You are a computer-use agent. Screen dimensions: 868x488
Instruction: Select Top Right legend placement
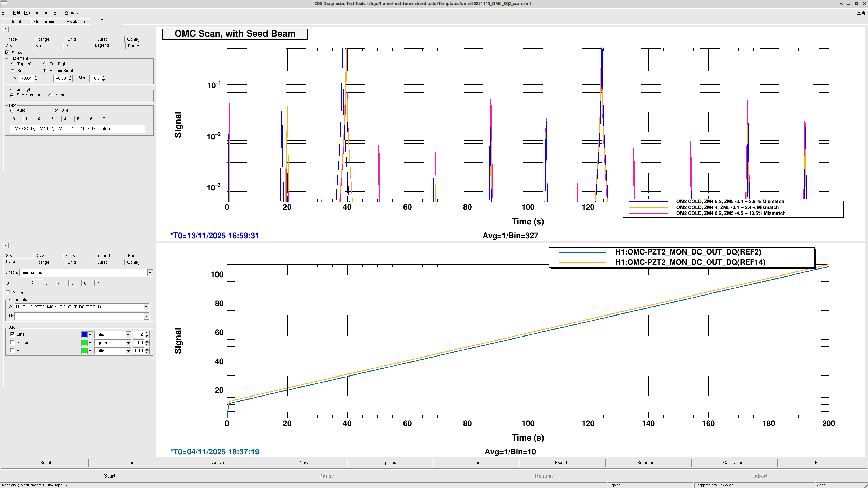[45, 64]
